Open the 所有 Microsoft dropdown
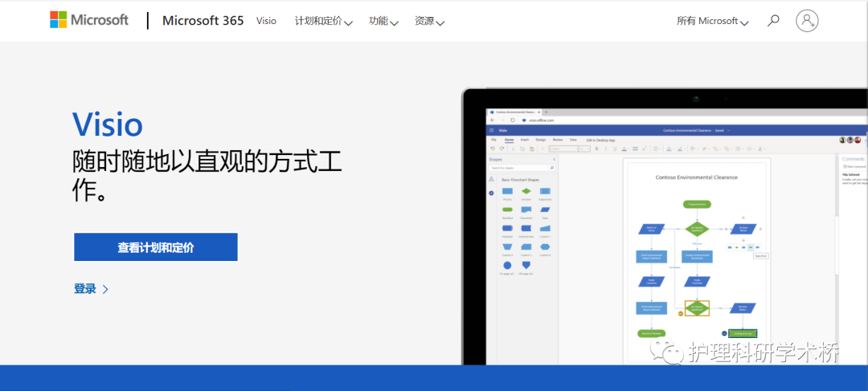 click(712, 21)
